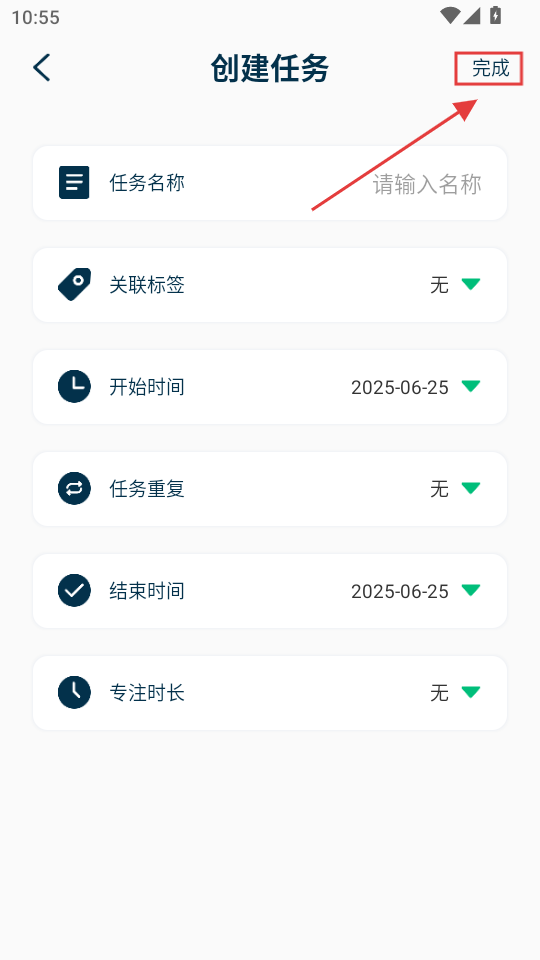Tap the 任务重复 row label
Image resolution: width=540 pixels, height=960 pixels.
click(147, 489)
